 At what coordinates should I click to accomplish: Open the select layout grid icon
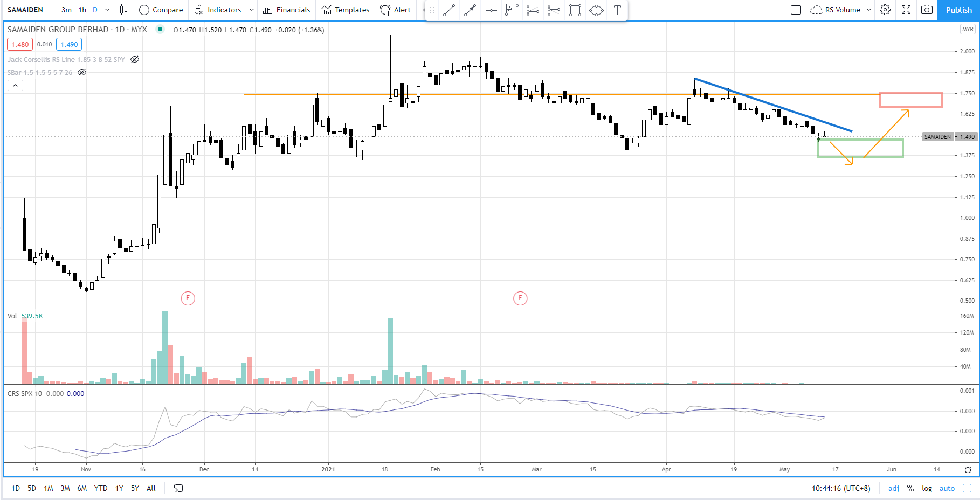[x=796, y=10]
